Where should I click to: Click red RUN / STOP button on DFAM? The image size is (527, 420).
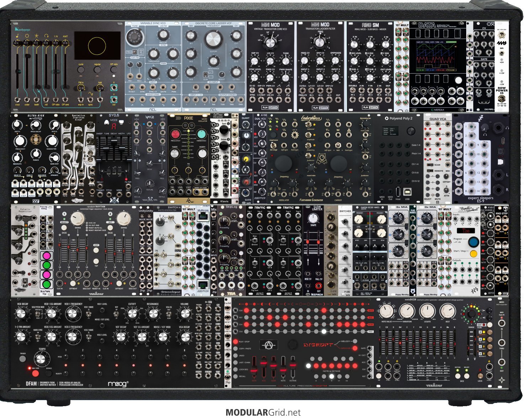pyautogui.click(x=36, y=373)
